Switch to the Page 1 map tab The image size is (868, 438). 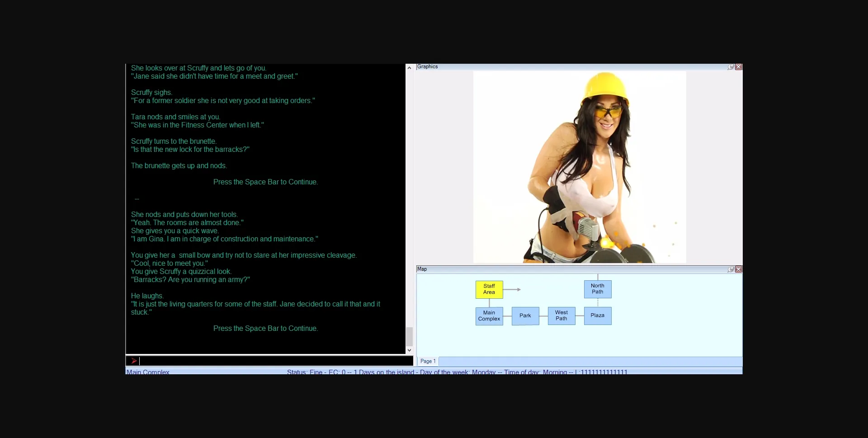point(428,361)
